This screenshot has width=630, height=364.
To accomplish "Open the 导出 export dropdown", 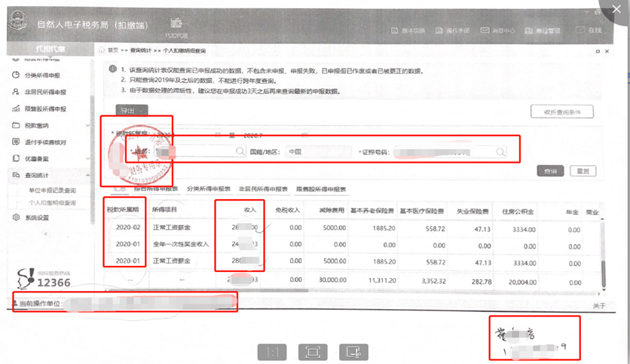I will pyautogui.click(x=131, y=110).
